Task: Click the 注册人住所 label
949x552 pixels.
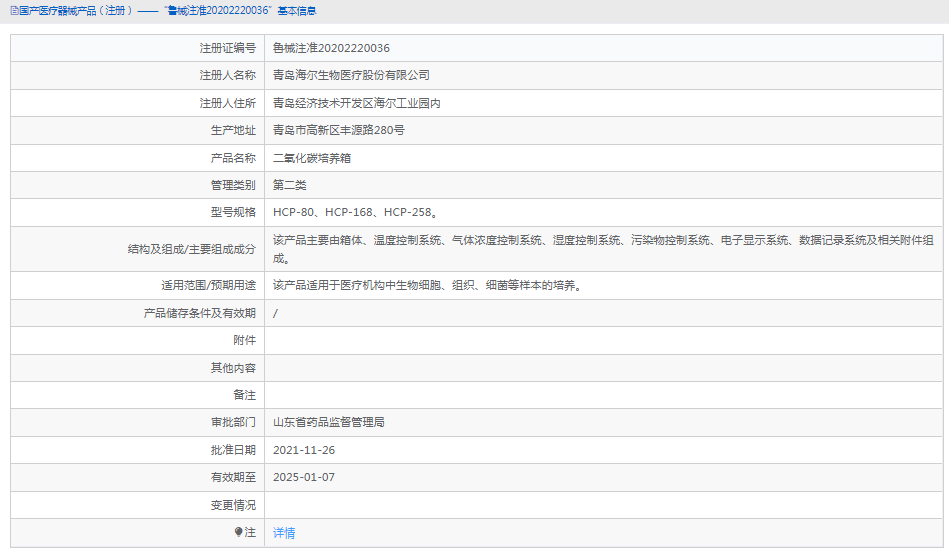Action: click(x=228, y=103)
